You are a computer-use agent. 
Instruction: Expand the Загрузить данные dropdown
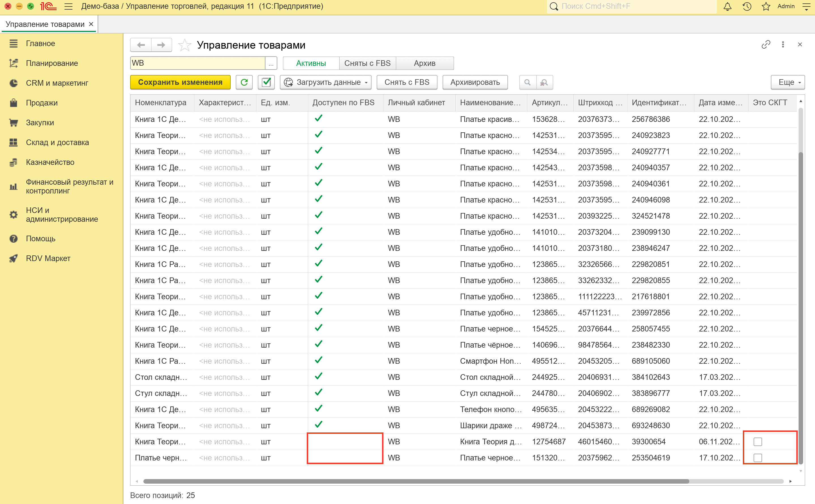(326, 82)
